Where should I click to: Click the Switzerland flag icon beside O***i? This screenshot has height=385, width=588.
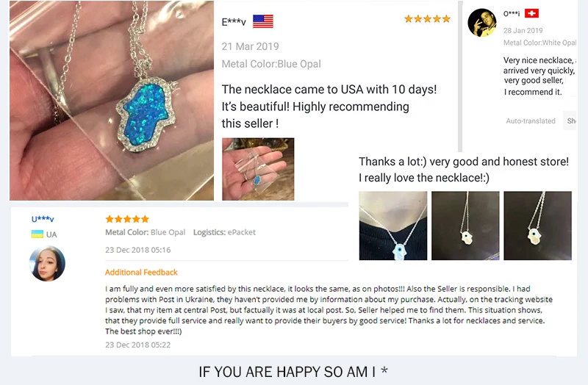tap(531, 13)
